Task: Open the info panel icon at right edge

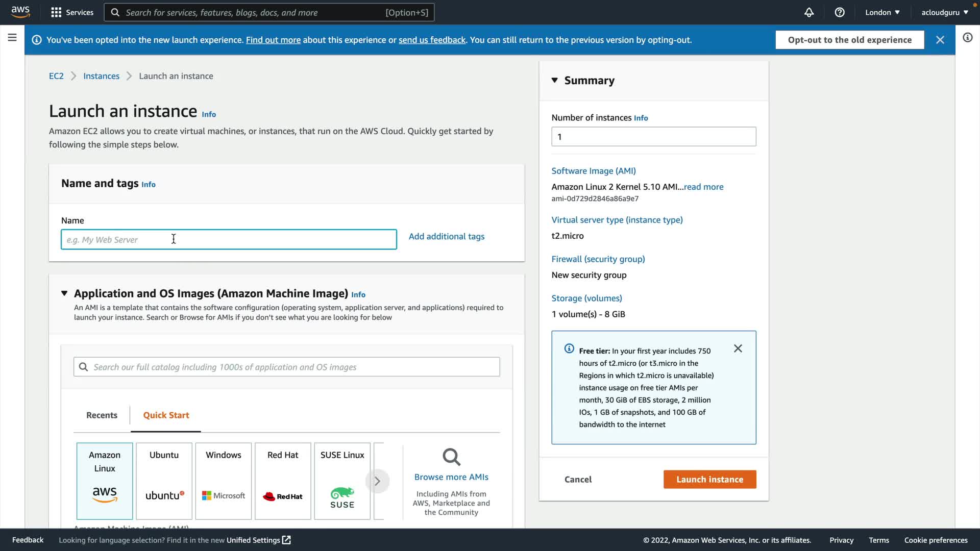Action: tap(967, 38)
